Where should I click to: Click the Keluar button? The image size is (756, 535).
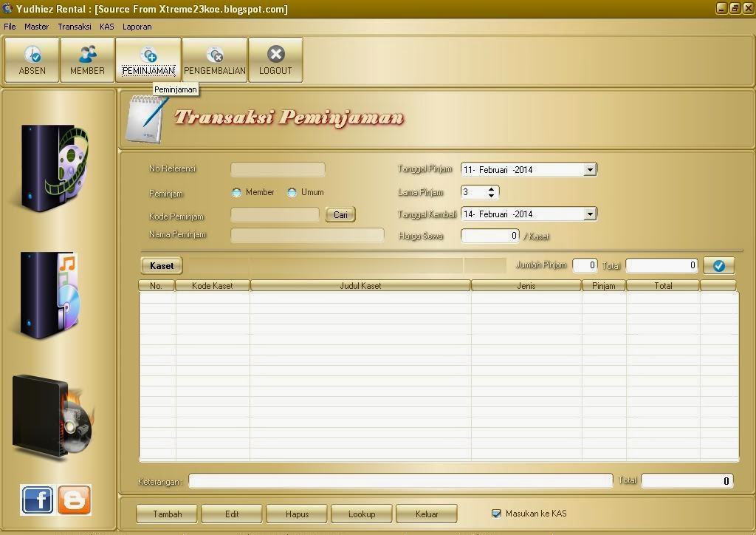click(427, 514)
